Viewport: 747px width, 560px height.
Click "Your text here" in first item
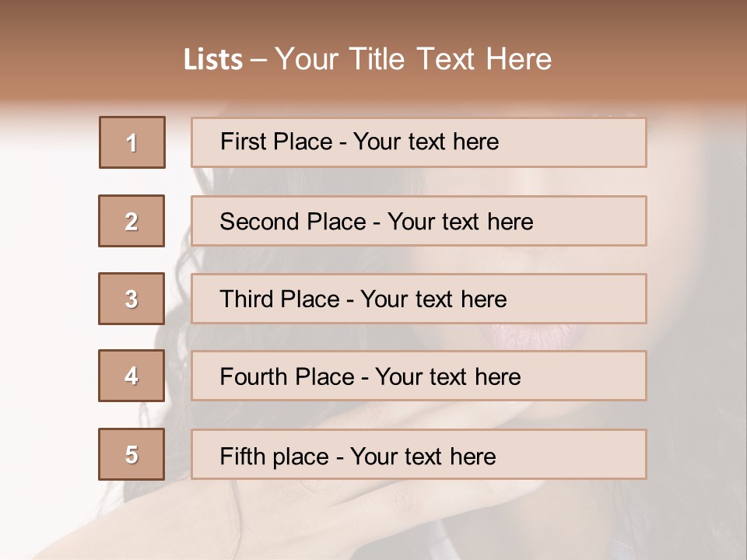(x=426, y=142)
